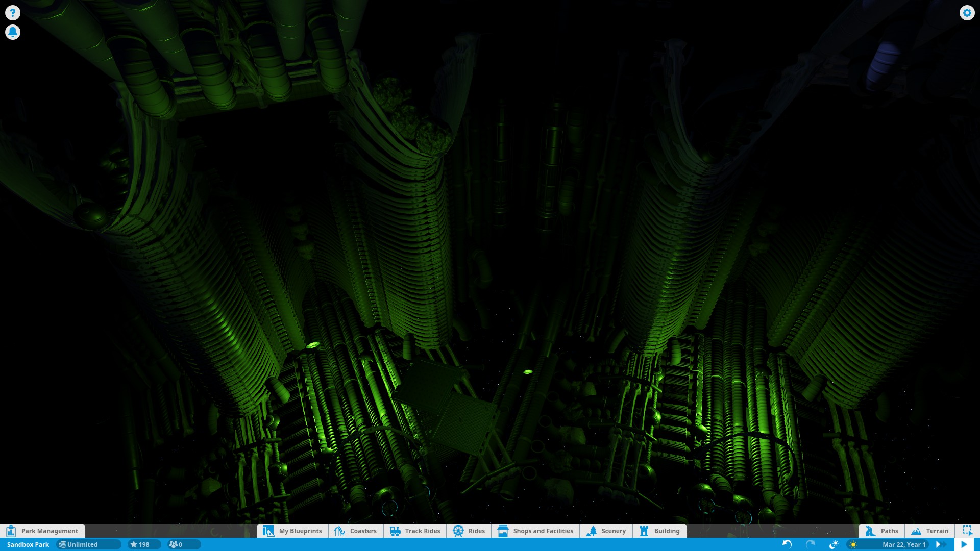
Task: Expand the Track Rides menu
Action: [415, 531]
